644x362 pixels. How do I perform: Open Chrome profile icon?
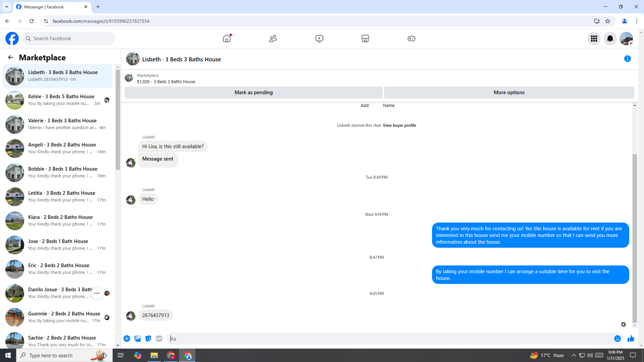[x=625, y=21]
